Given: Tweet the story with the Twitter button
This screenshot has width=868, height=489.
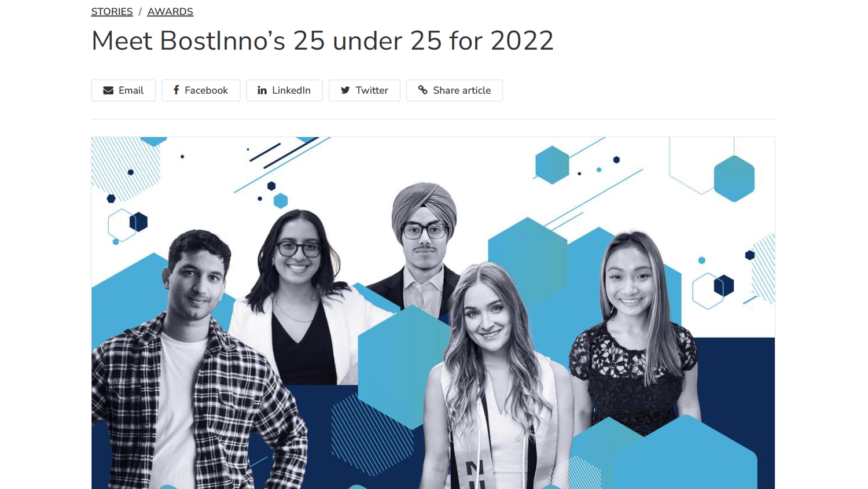Looking at the screenshot, I should pyautogui.click(x=365, y=90).
